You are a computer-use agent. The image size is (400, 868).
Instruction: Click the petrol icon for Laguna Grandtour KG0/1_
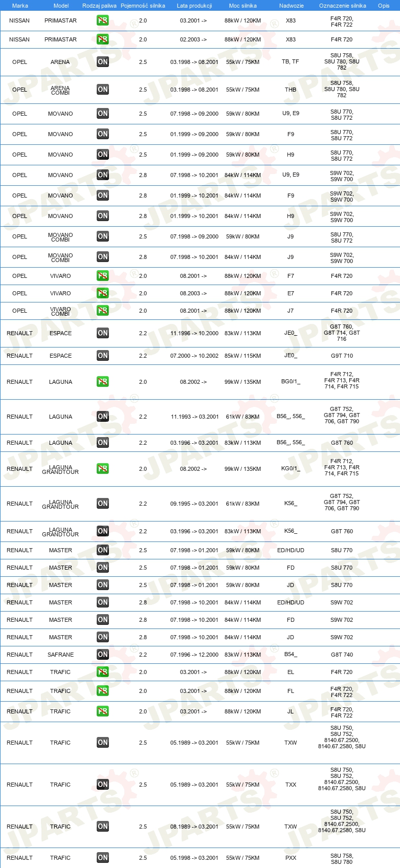tap(103, 469)
